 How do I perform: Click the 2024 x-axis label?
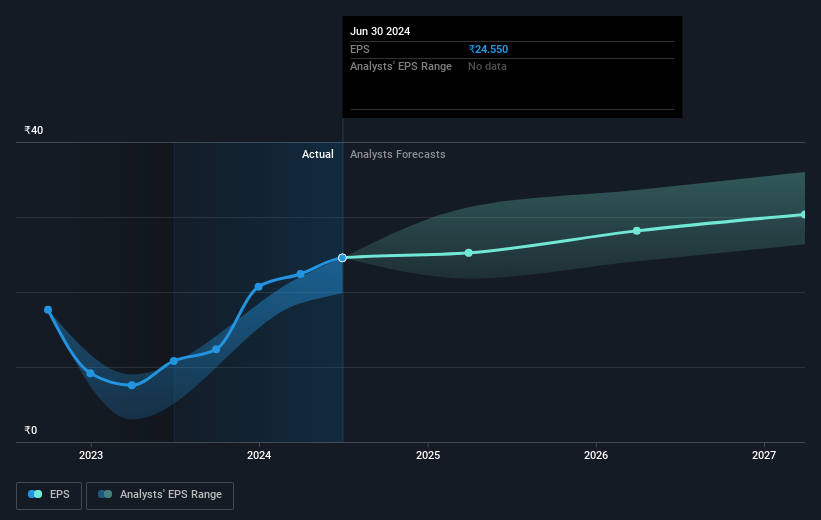[x=259, y=456]
